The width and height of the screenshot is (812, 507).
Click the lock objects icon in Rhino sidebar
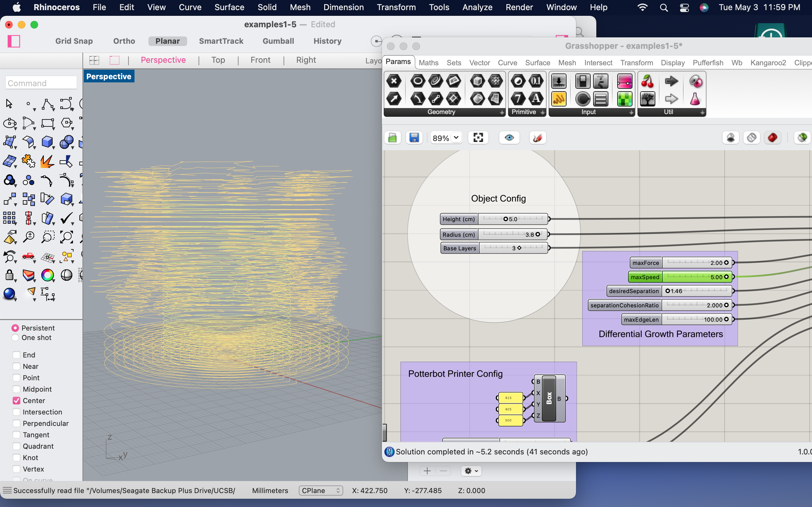pyautogui.click(x=10, y=275)
